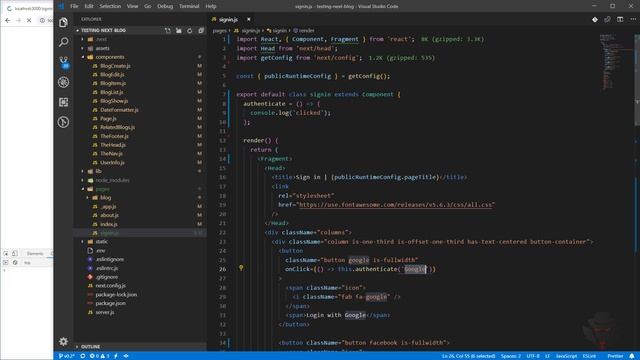
Task: Open the Source Control view
Action: [x=63, y=62]
